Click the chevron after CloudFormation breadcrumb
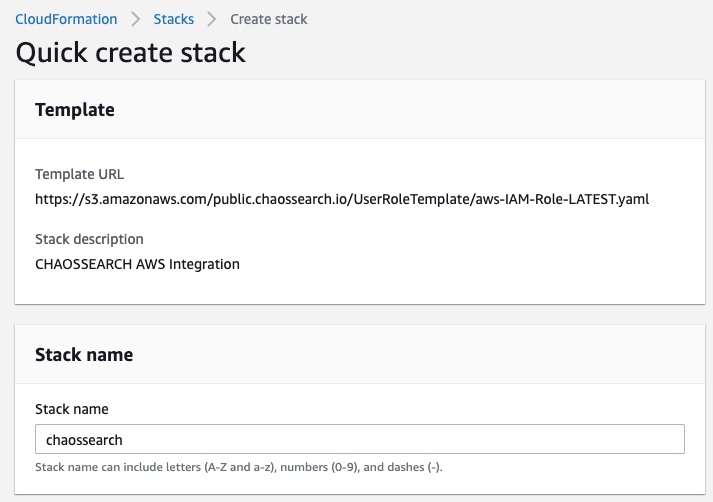Screen dimensions: 713x502 (135, 19)
